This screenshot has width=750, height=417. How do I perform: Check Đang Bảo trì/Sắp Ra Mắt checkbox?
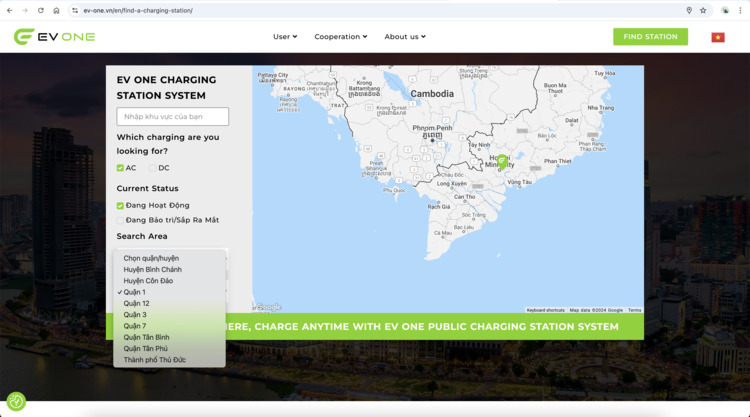tap(120, 220)
